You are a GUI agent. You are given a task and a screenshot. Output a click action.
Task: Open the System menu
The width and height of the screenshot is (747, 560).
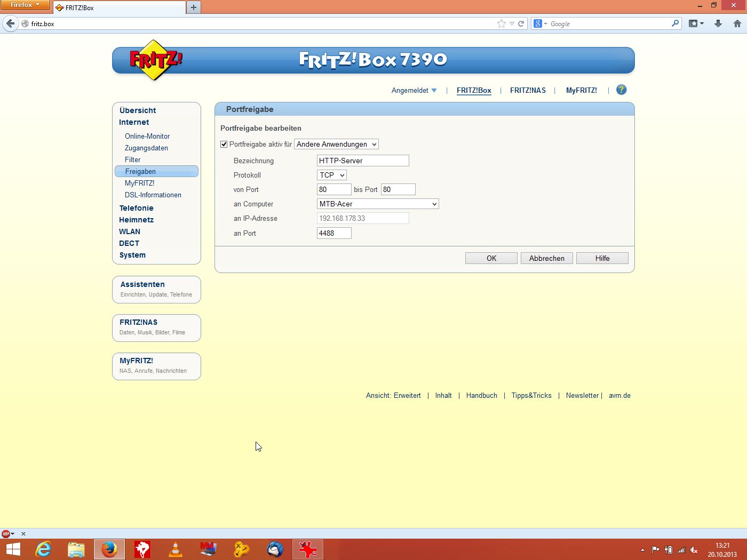coord(132,255)
